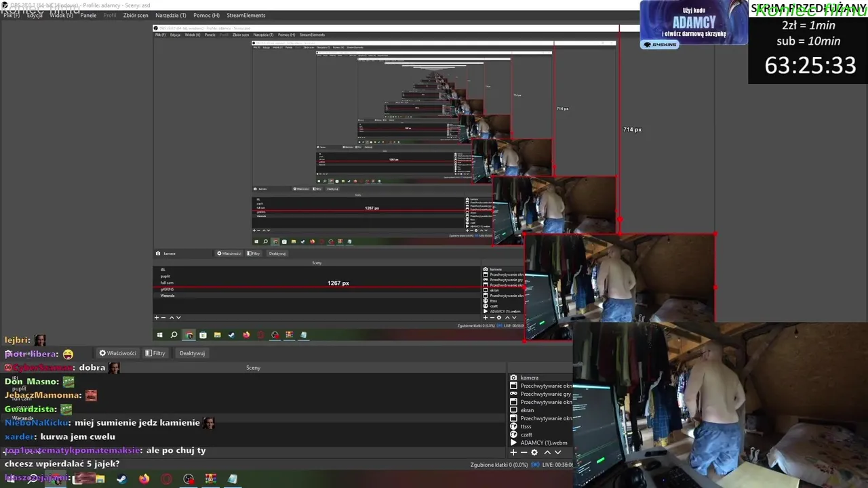
Task: Open OBS Studio from the bottom-most Windows taskbar
Action: coord(189,479)
